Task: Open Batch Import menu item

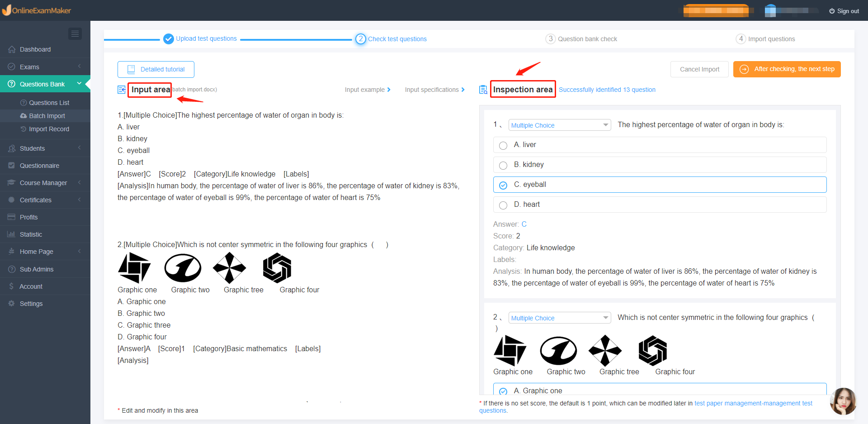Action: click(45, 116)
